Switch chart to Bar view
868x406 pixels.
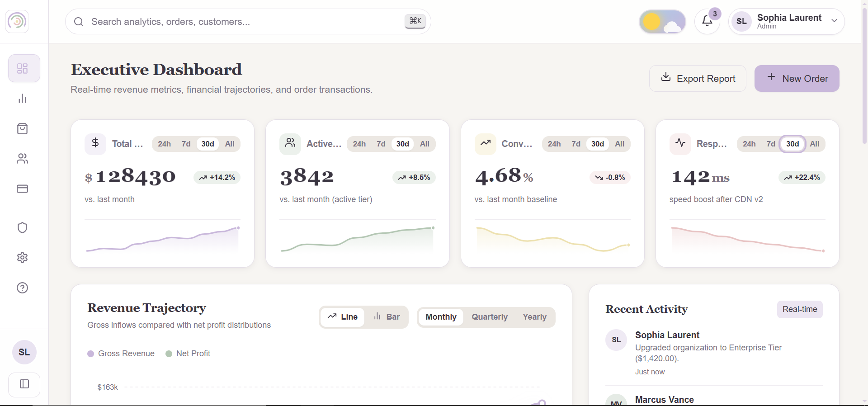(x=387, y=317)
